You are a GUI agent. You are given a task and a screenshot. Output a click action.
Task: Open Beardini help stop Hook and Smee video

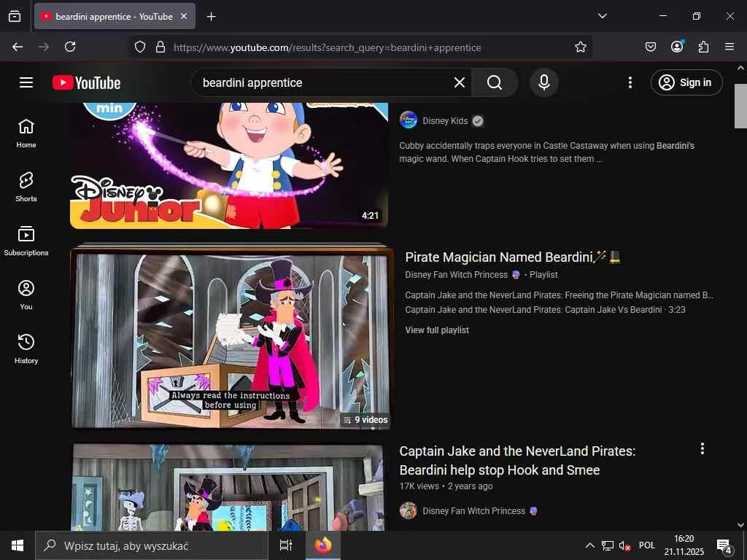[x=517, y=461]
